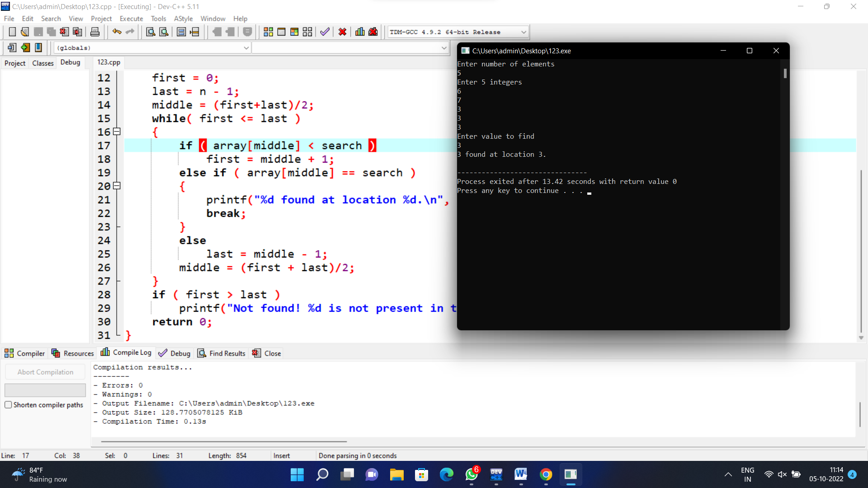The height and width of the screenshot is (488, 868).
Task: Collapse the block marker at line 20
Action: [116, 186]
